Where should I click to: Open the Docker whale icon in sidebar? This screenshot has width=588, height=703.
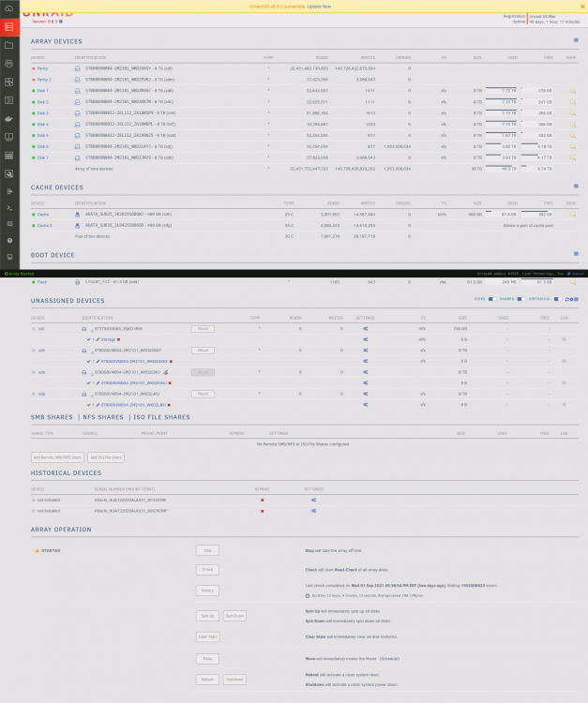9,119
